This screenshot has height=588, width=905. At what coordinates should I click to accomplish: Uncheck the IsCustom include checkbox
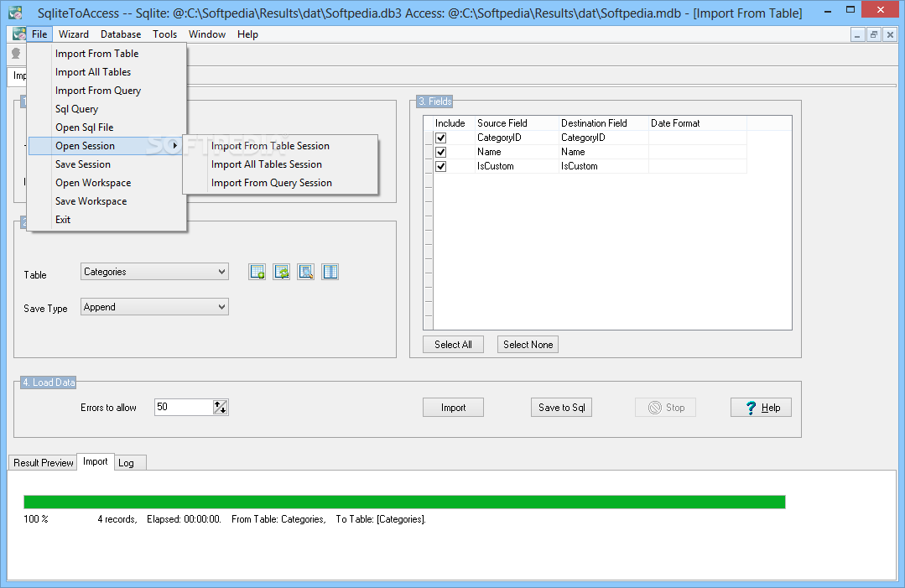pyautogui.click(x=441, y=166)
